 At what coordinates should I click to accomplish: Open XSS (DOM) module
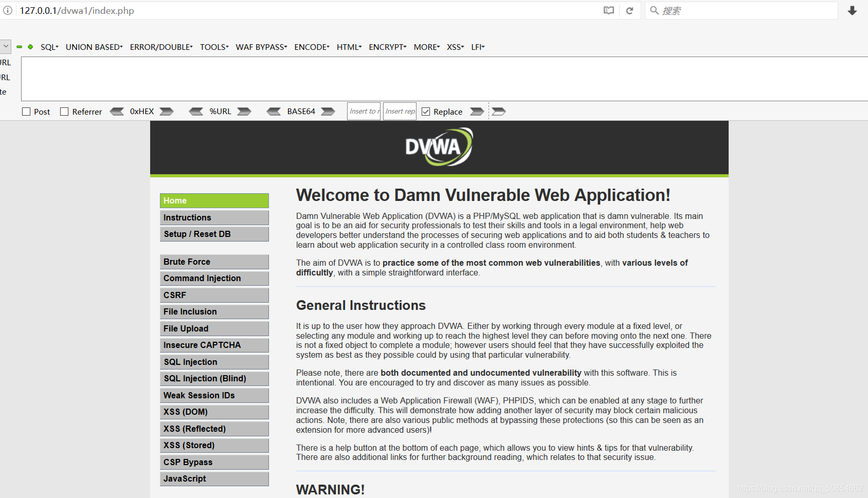(214, 412)
